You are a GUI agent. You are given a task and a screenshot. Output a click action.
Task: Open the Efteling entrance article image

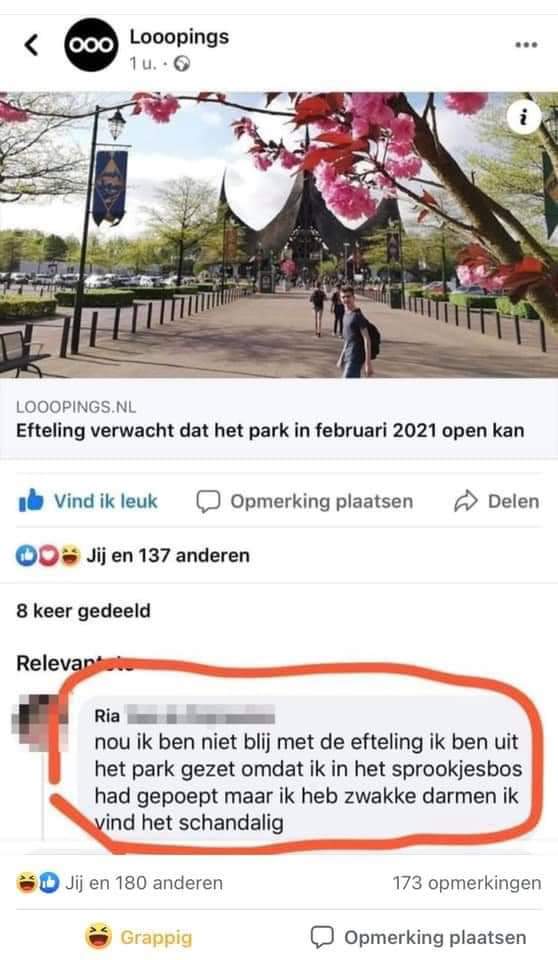point(279,234)
